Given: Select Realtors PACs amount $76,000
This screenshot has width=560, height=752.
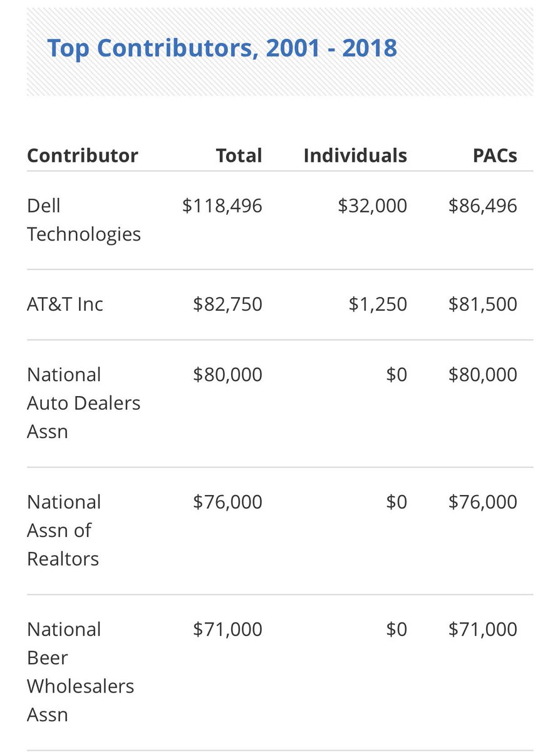Looking at the screenshot, I should 483,502.
